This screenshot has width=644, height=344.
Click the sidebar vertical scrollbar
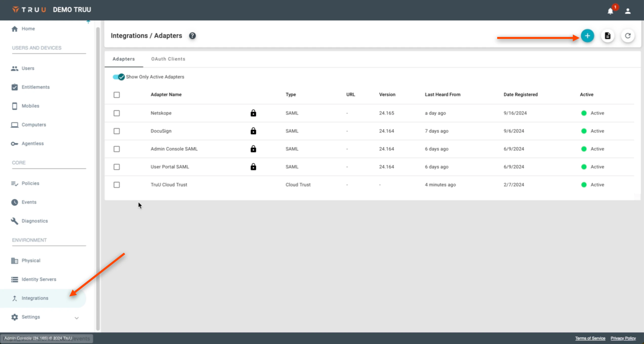tap(98, 177)
